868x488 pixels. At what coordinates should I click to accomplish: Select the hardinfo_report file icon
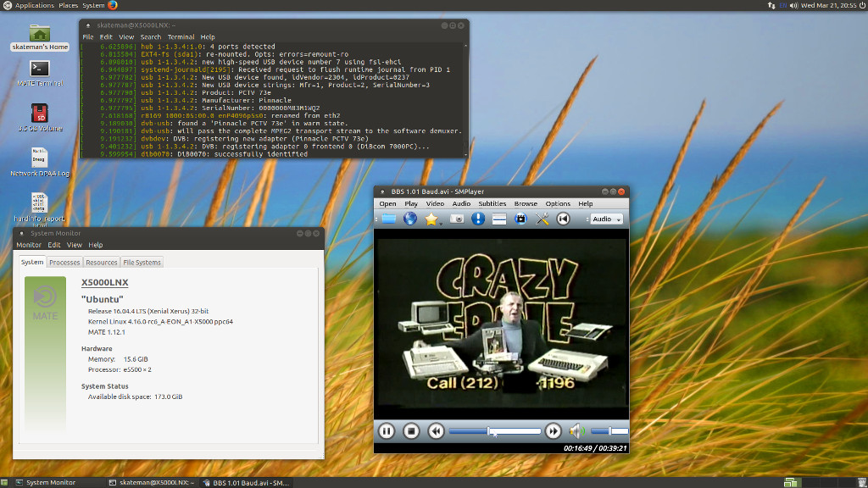pyautogui.click(x=39, y=208)
